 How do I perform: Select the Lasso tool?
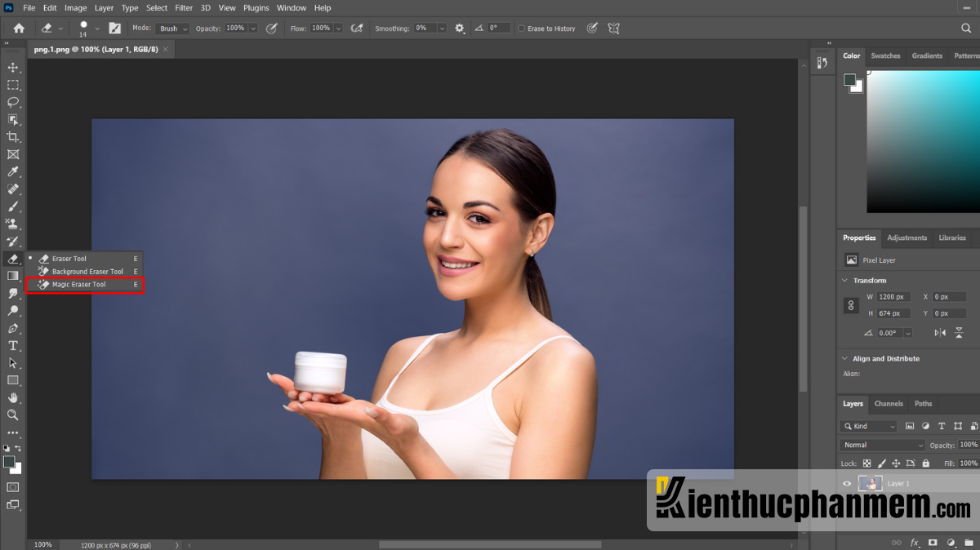pyautogui.click(x=13, y=102)
